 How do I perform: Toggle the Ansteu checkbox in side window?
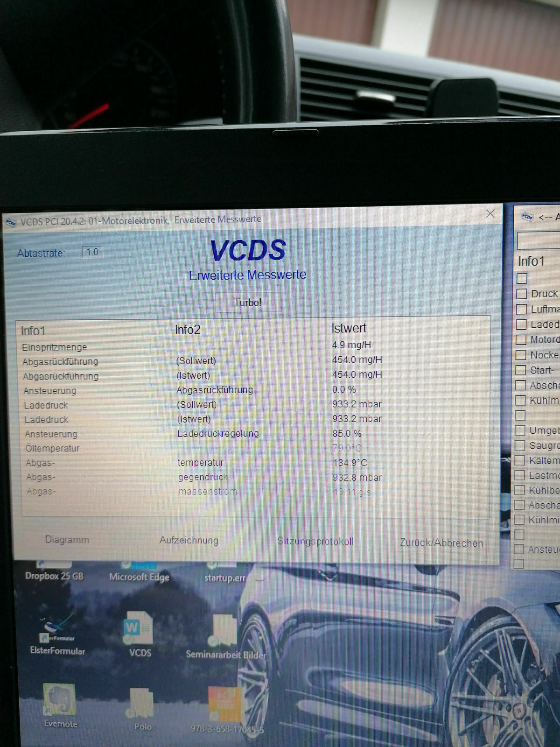click(519, 550)
